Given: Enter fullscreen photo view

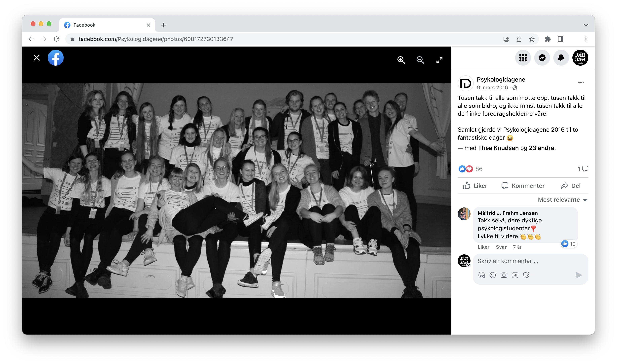Looking at the screenshot, I should 439,60.
